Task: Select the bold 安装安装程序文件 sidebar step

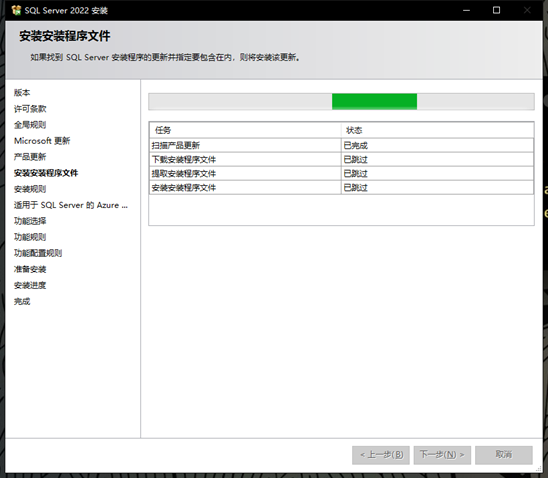Action: click(x=46, y=173)
